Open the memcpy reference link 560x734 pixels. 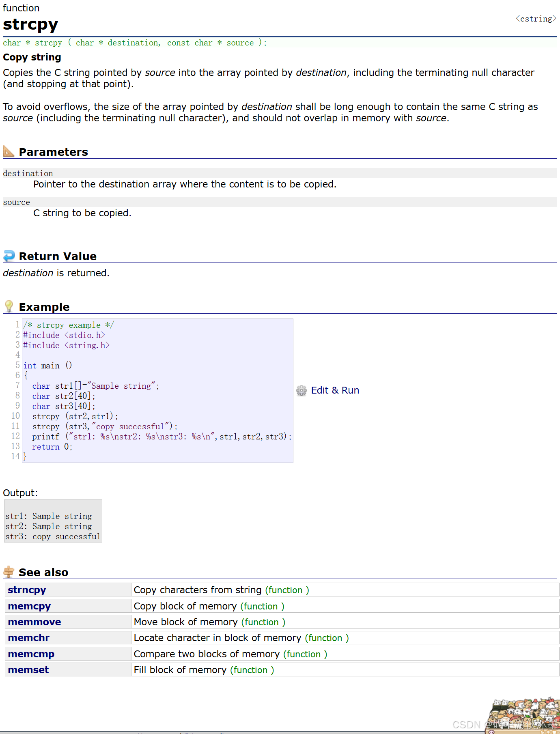29,606
